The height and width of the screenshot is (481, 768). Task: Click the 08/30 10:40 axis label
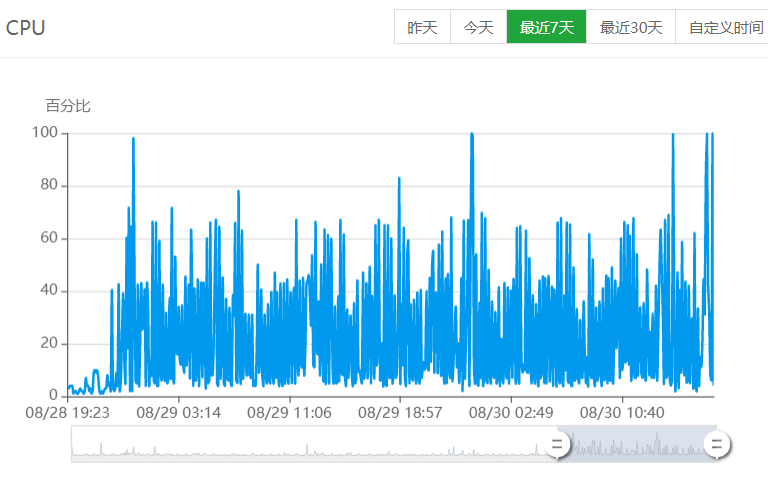[622, 413]
